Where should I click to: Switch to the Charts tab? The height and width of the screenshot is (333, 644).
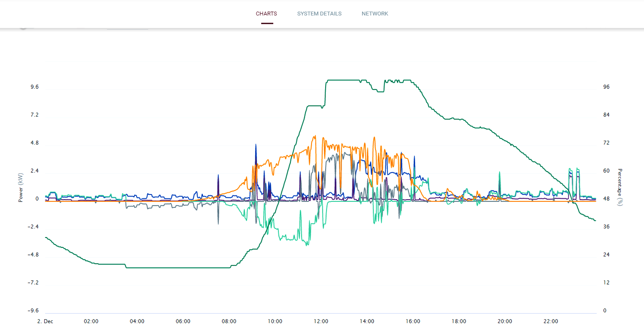pyautogui.click(x=266, y=14)
